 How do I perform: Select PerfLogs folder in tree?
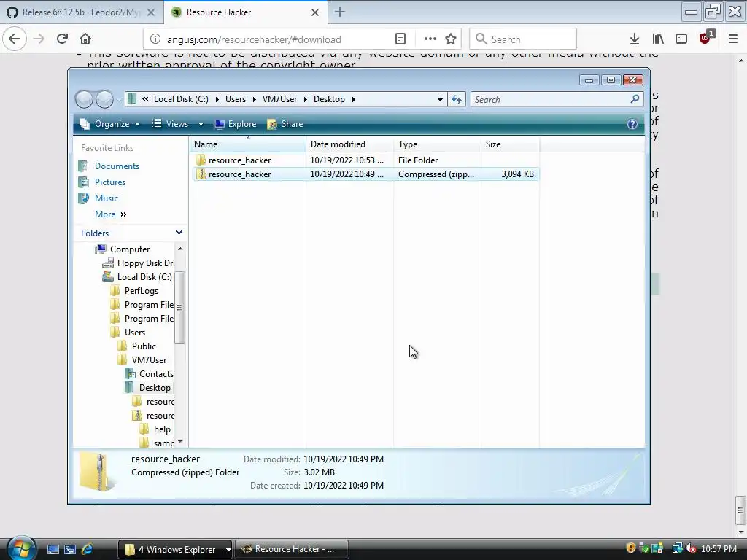pyautogui.click(x=141, y=291)
